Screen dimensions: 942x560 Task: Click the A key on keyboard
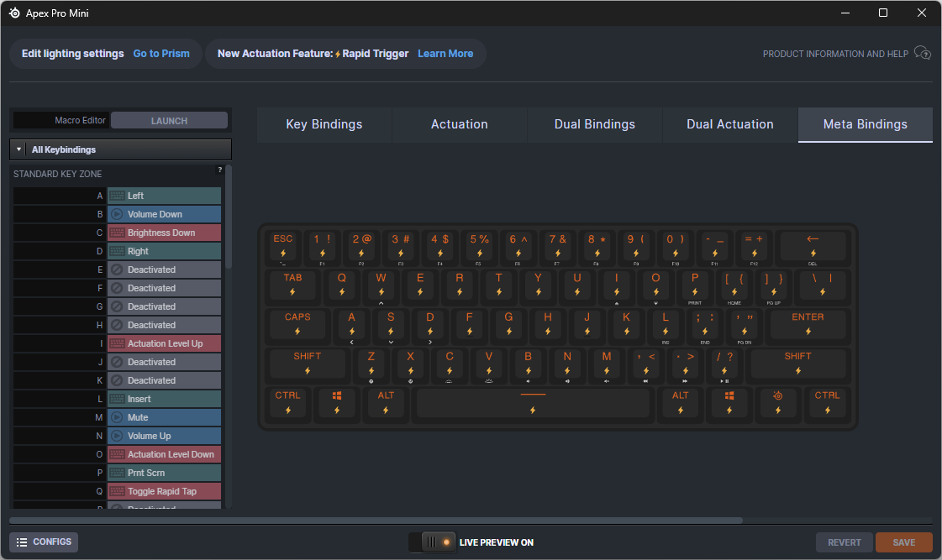(x=351, y=324)
